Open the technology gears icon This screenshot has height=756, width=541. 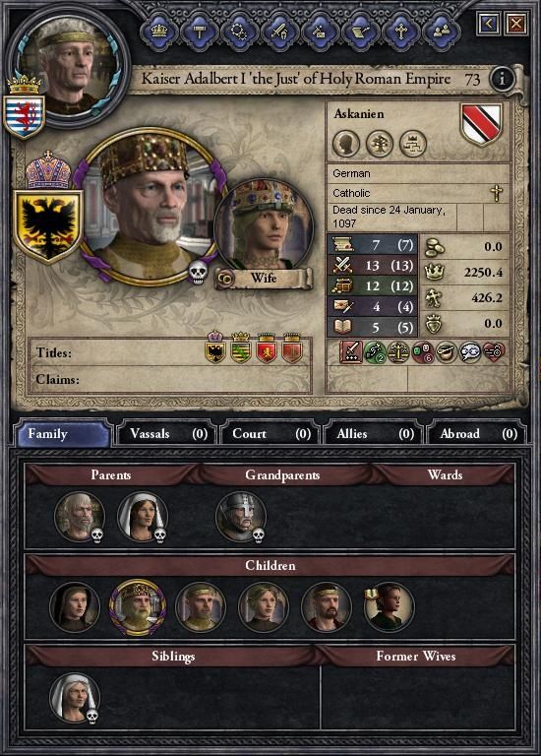tap(239, 31)
